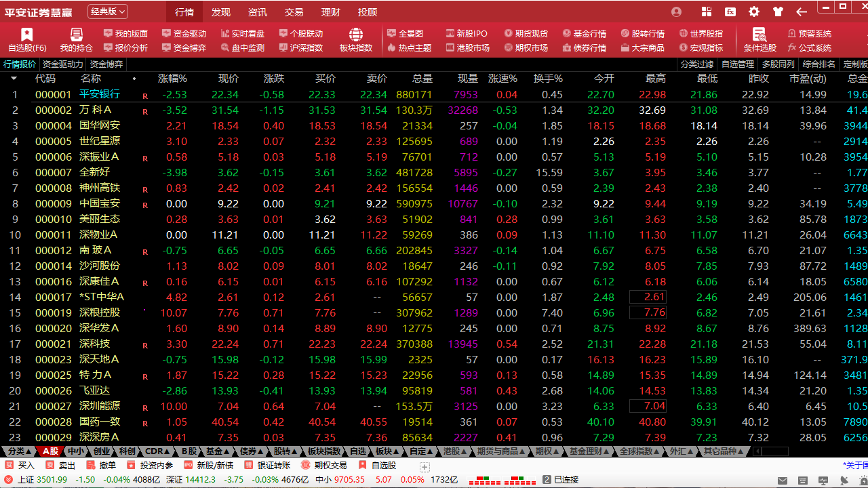Open 期货现货 toolbar item

(526, 33)
